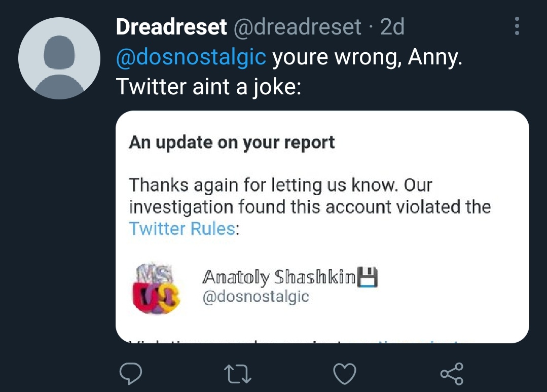547x392 pixels.
Task: Open the blue @dosnostalgic mention link
Action: pos(191,57)
